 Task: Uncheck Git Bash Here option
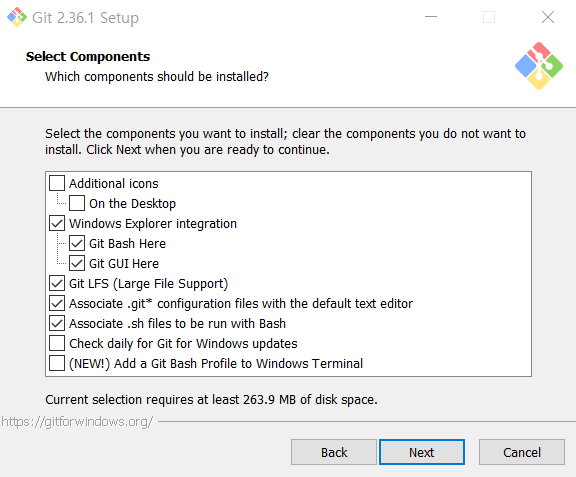coord(77,243)
